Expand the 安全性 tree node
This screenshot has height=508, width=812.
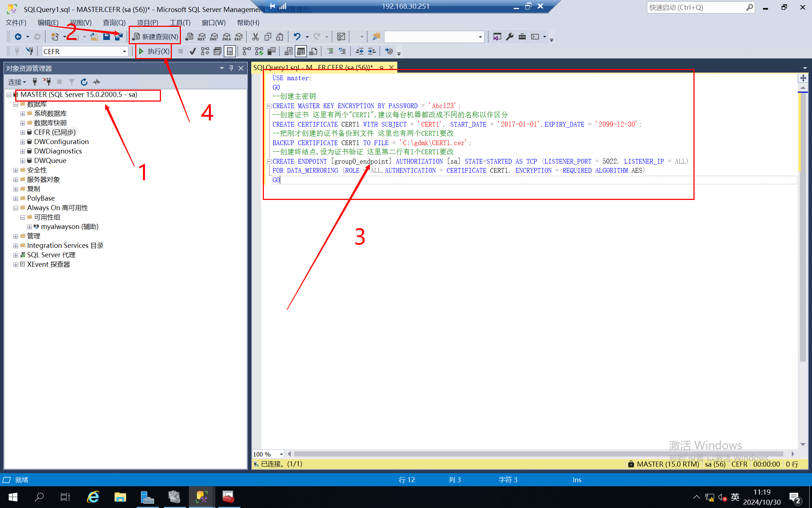16,170
